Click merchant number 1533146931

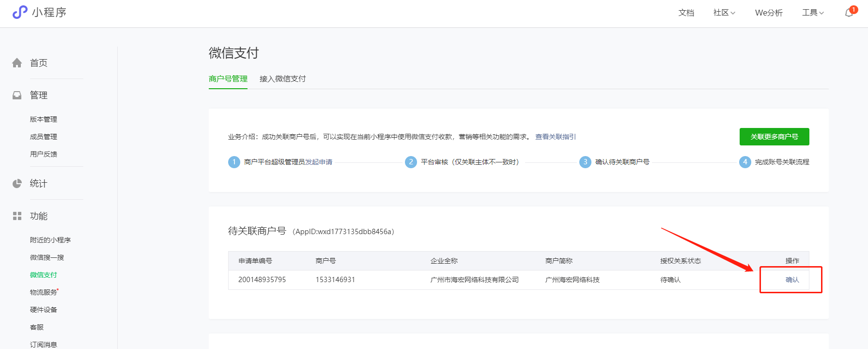click(x=335, y=280)
